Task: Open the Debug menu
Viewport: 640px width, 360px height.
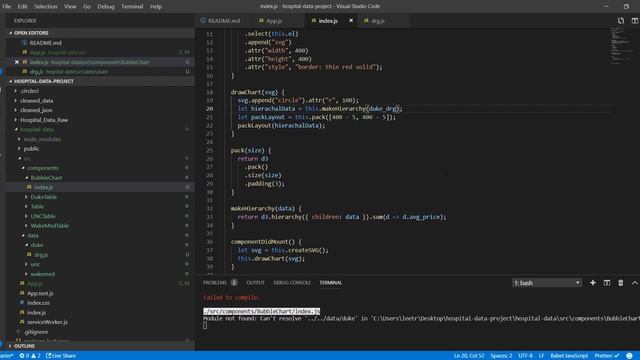Action: [106, 7]
